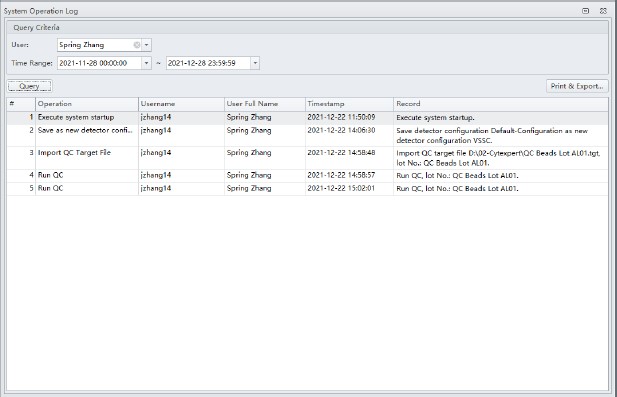The image size is (617, 397).
Task: Click timestamp 2021-12-22 11:50:09
Action: [341, 117]
